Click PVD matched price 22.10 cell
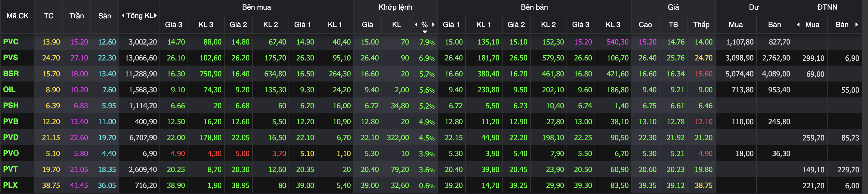868x194 pixels. tap(370, 137)
